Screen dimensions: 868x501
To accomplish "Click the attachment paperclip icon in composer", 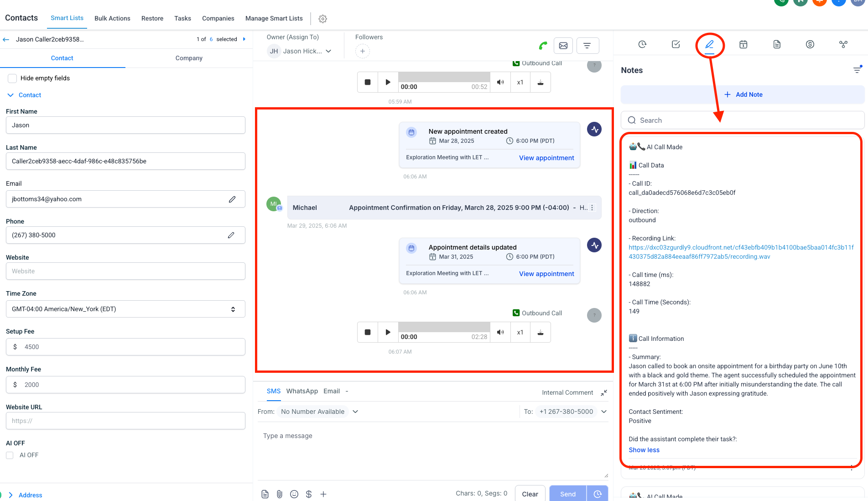I will (x=280, y=494).
